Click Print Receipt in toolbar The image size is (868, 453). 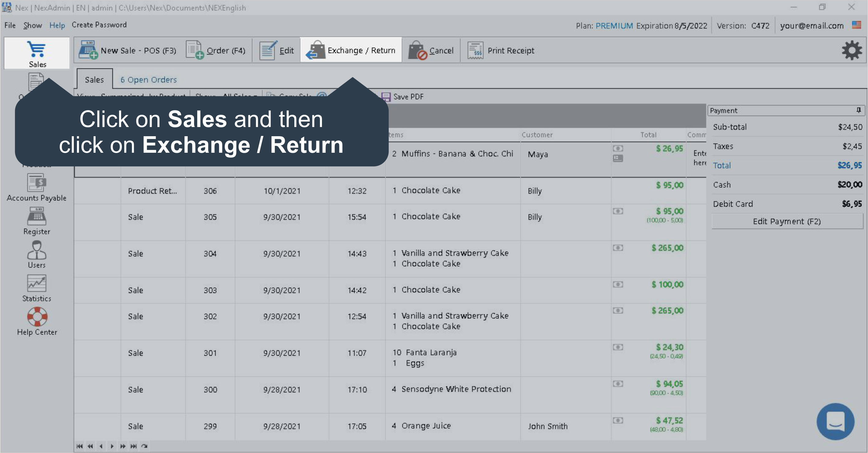point(501,51)
